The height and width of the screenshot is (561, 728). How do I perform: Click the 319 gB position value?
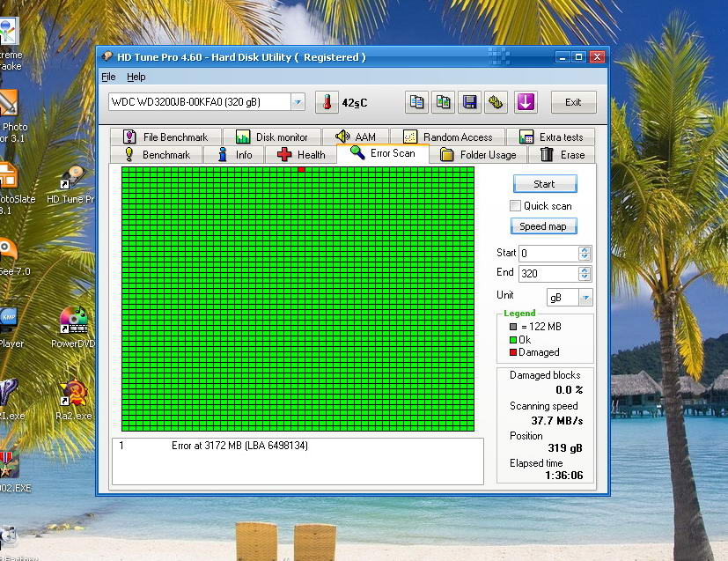[564, 448]
